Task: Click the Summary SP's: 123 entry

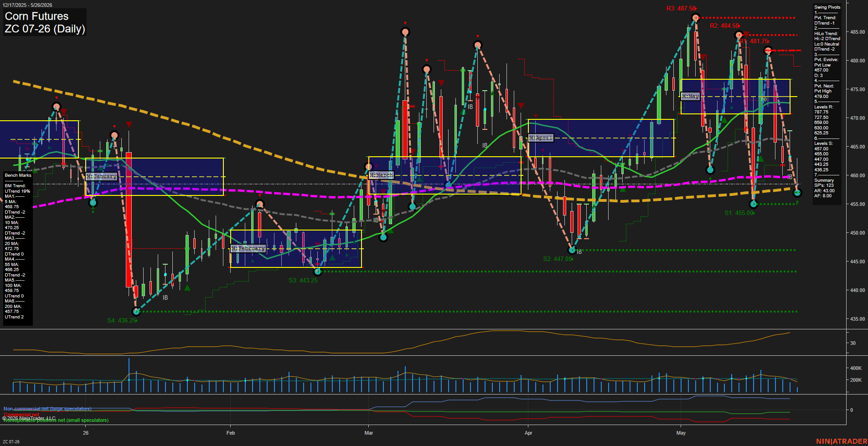Action: [824, 183]
